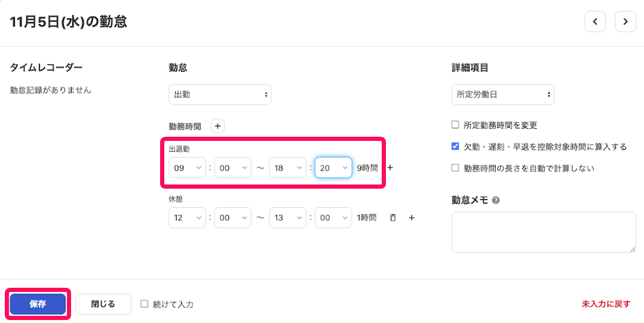Open 休憩 start minute dropdown after 12

click(x=233, y=217)
